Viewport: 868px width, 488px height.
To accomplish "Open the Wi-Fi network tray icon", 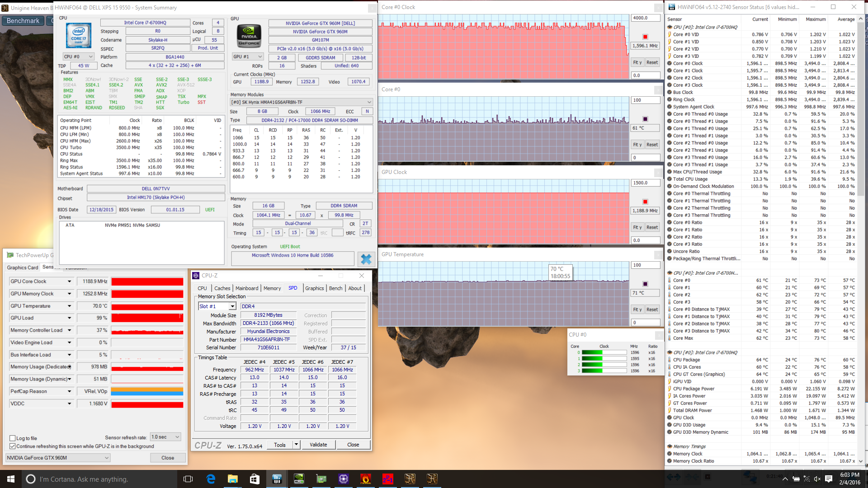I will pos(807,479).
